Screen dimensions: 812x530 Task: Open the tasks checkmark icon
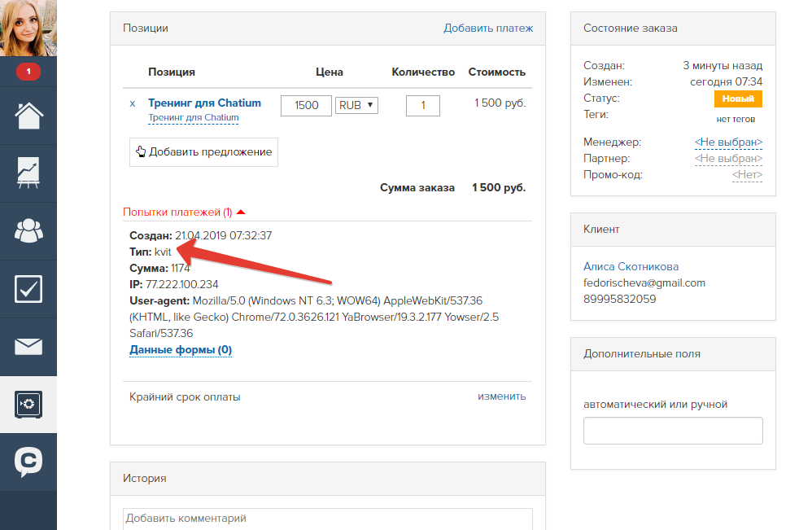[28, 288]
